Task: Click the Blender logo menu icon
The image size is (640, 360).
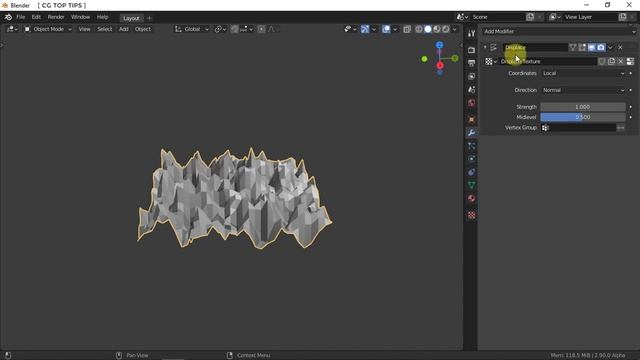Action: click(8, 17)
